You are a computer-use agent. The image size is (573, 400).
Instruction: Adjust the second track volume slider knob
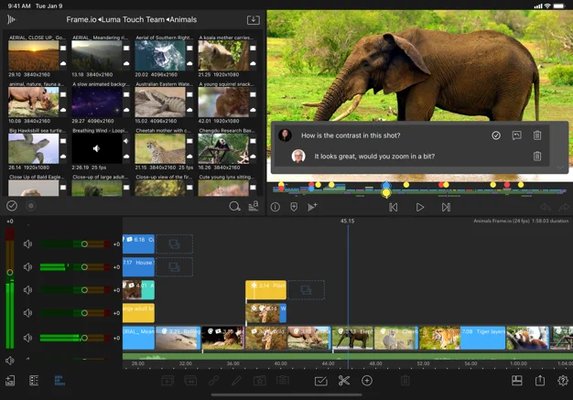click(x=84, y=267)
